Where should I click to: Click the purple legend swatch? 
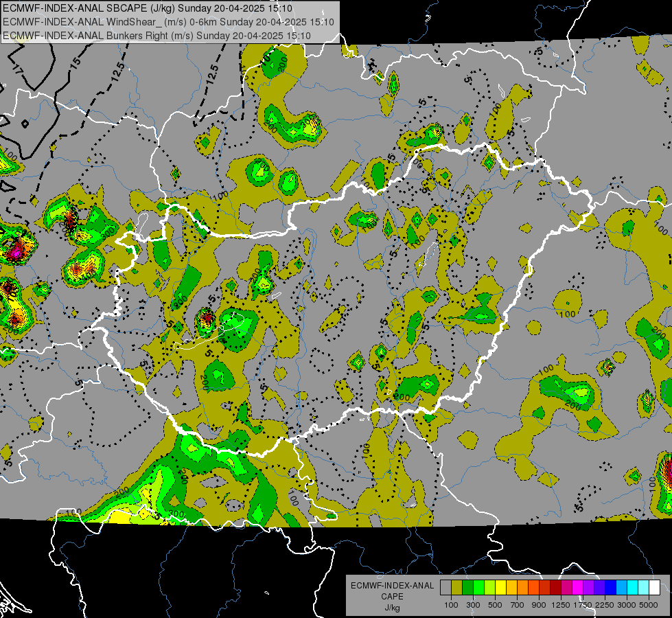pyautogui.click(x=589, y=587)
